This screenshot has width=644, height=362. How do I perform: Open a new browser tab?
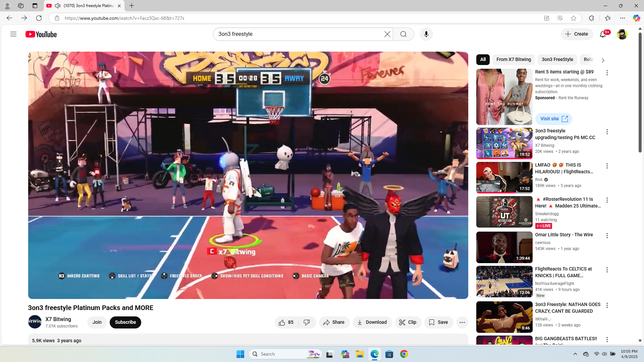coord(132,6)
